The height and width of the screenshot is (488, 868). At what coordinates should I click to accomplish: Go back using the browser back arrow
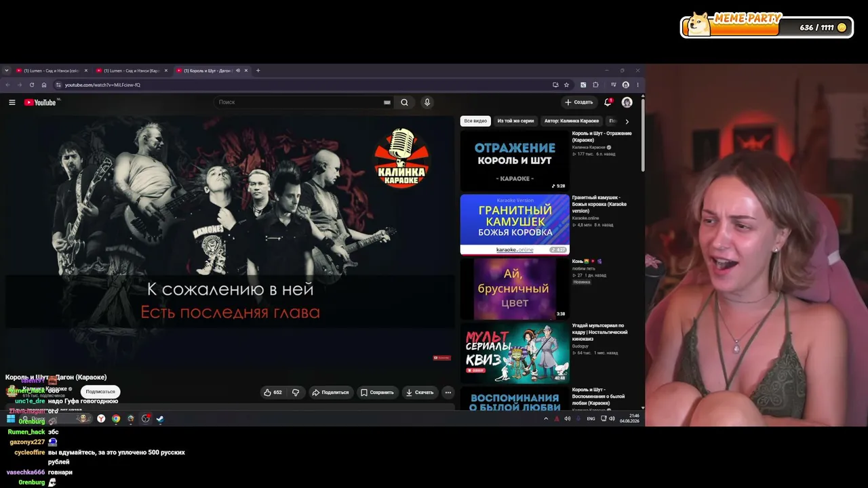(x=8, y=85)
